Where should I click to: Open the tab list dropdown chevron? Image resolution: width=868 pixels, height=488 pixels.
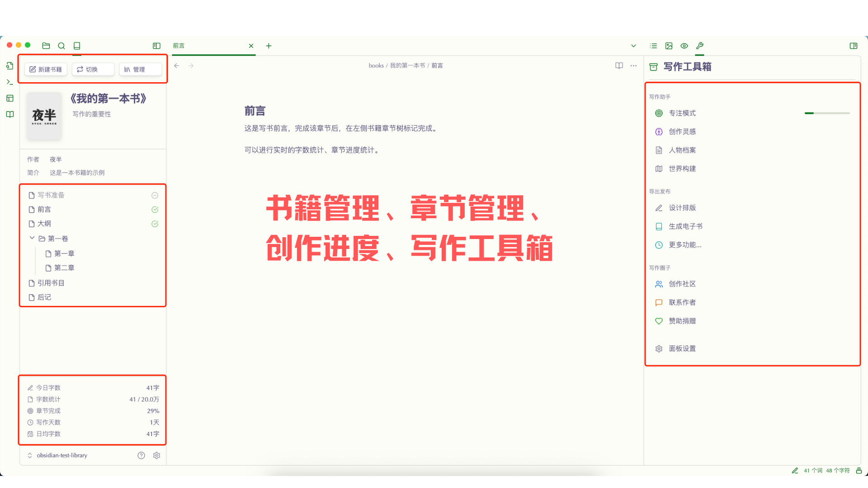(x=633, y=46)
